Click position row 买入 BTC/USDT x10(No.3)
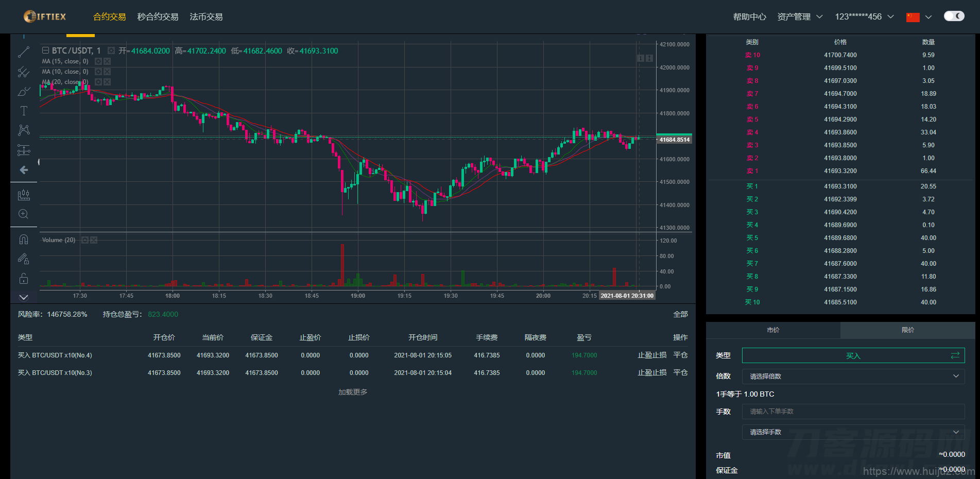The image size is (980, 479). (353, 373)
